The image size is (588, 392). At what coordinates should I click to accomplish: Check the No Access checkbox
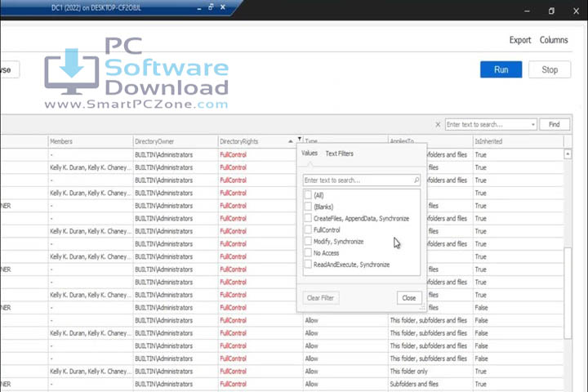pyautogui.click(x=308, y=253)
